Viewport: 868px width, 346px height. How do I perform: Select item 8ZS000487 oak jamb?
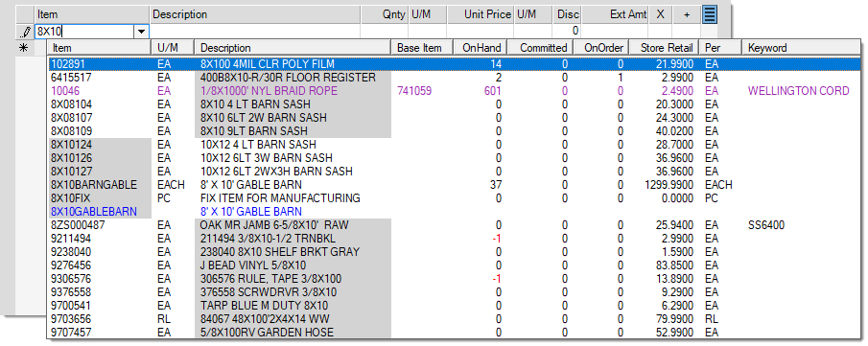pos(454,225)
